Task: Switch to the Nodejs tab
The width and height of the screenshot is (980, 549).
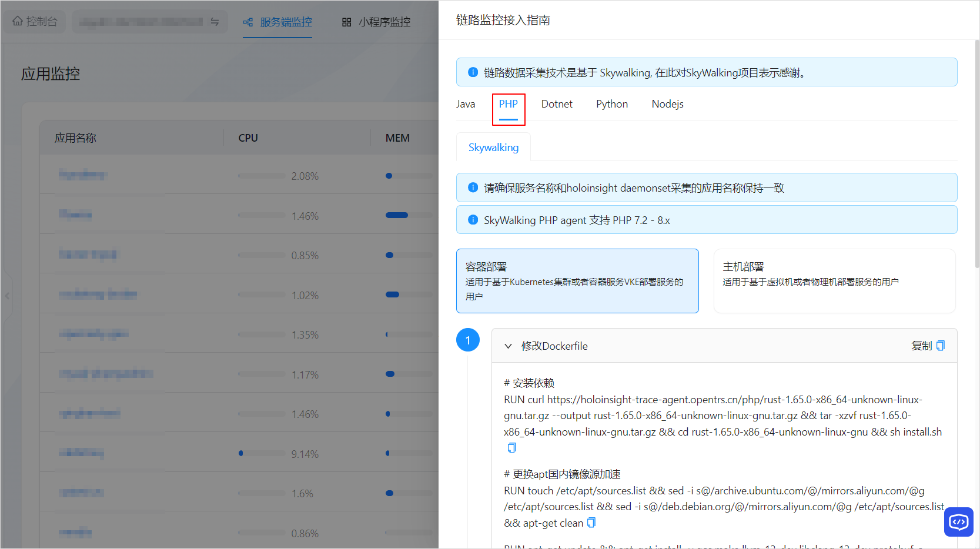Action: click(667, 104)
